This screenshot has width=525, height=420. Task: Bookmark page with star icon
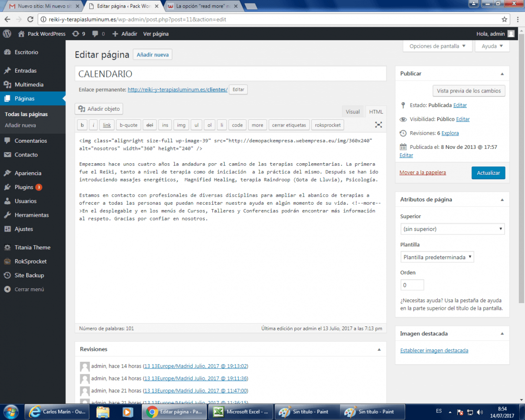point(504,20)
